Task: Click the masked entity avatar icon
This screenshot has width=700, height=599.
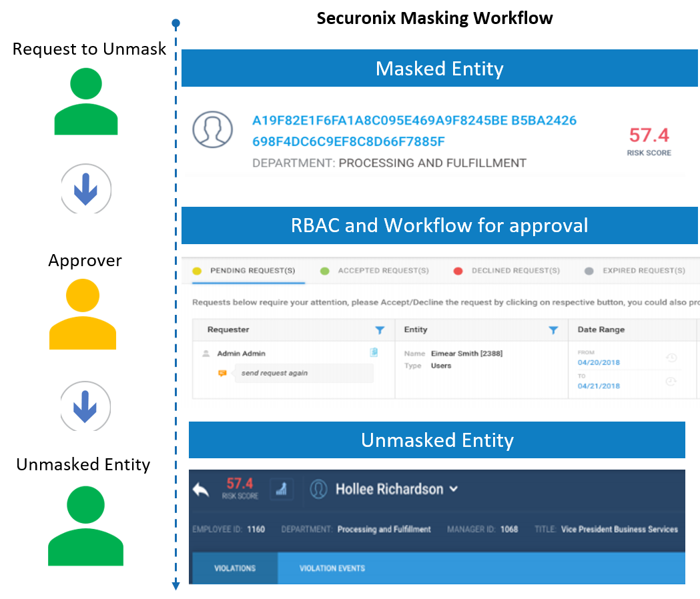Action: pyautogui.click(x=212, y=129)
